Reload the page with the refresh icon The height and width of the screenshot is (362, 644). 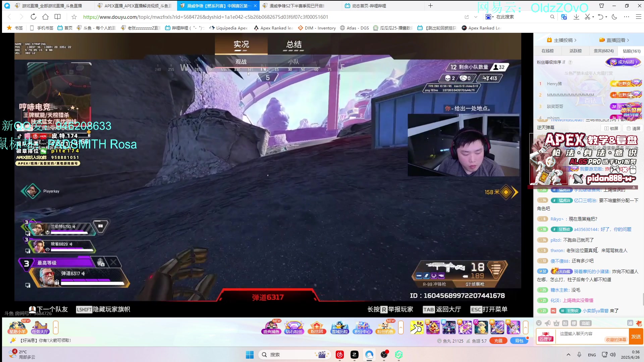tap(33, 17)
